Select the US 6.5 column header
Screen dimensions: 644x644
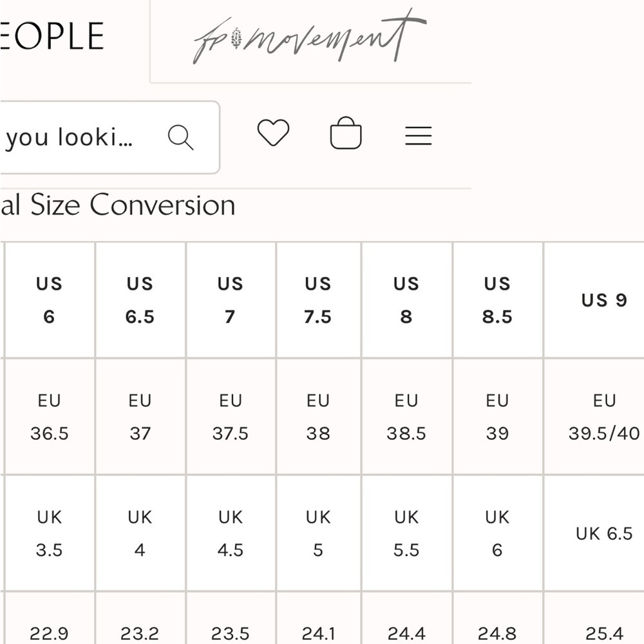pyautogui.click(x=140, y=300)
